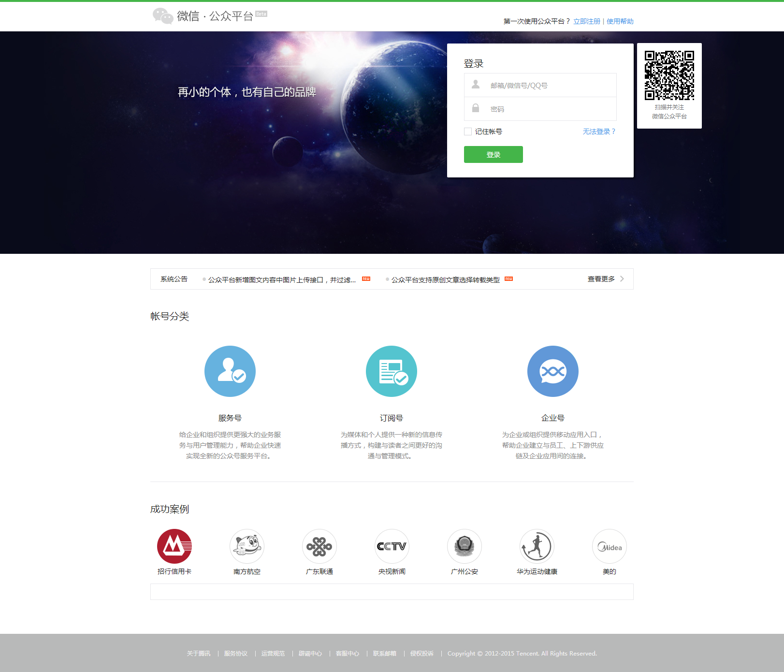Open the 服务号 account type icon
Viewport: 784px width, 672px height.
[230, 371]
